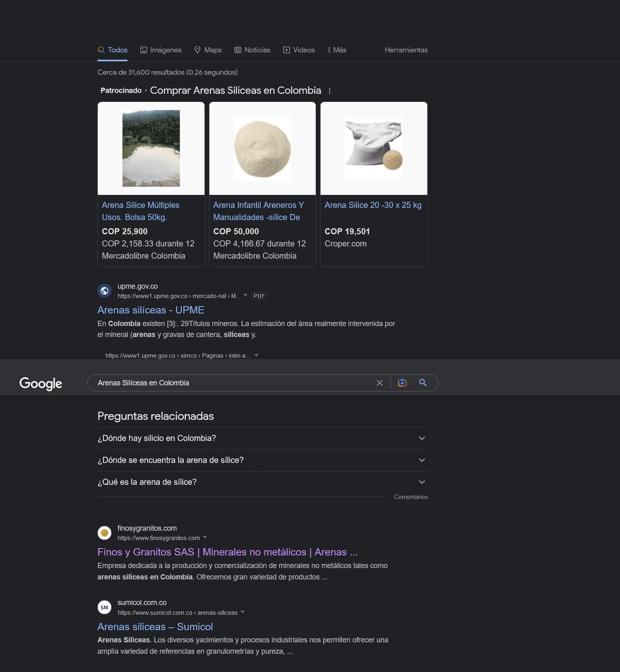Open sponsored ad options three-dot menu

click(x=329, y=91)
